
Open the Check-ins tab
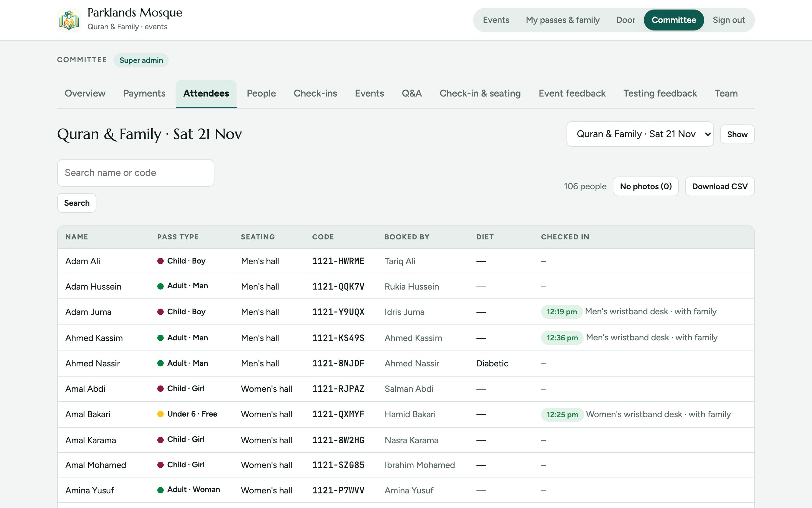coord(315,93)
